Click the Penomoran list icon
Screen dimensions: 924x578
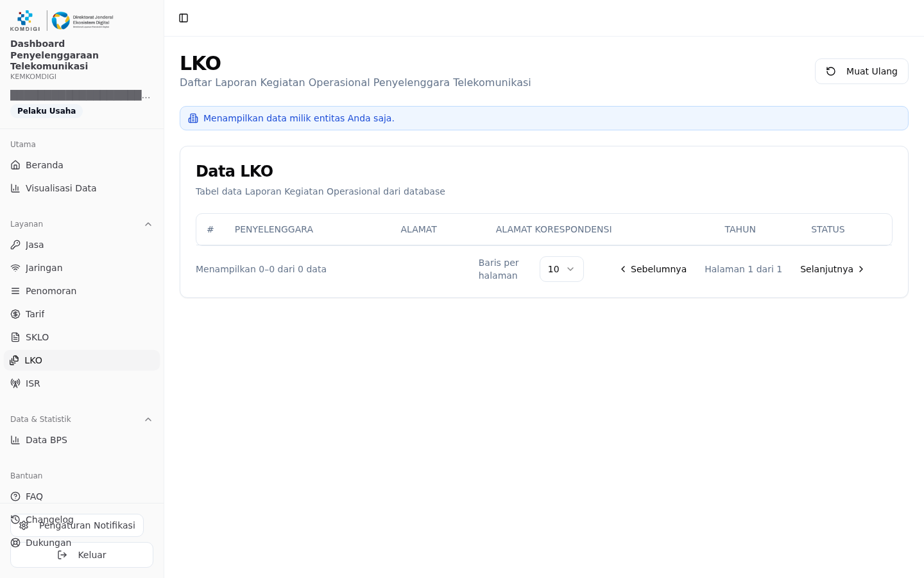coord(15,291)
